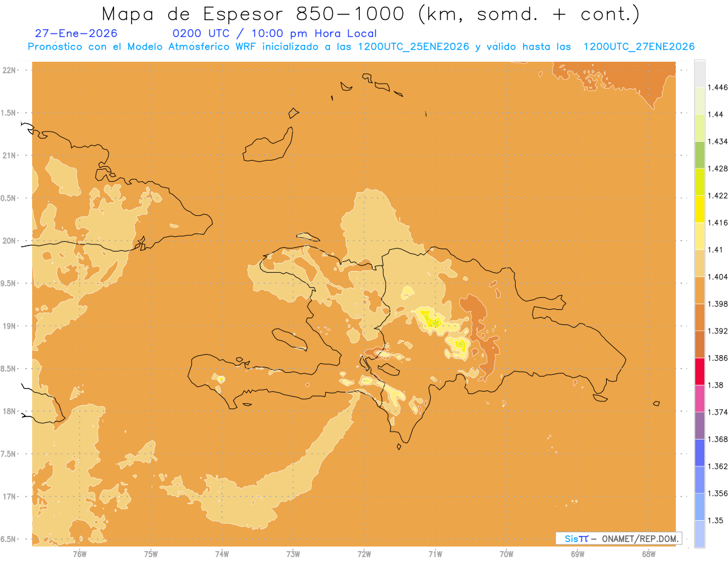
Task: Click legend value 1.386
Action: coord(718,358)
